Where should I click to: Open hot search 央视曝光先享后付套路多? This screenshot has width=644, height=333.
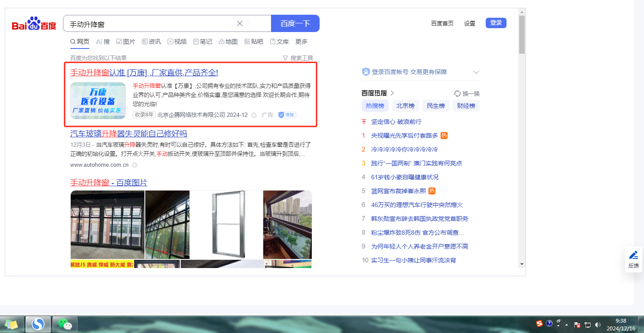click(405, 136)
